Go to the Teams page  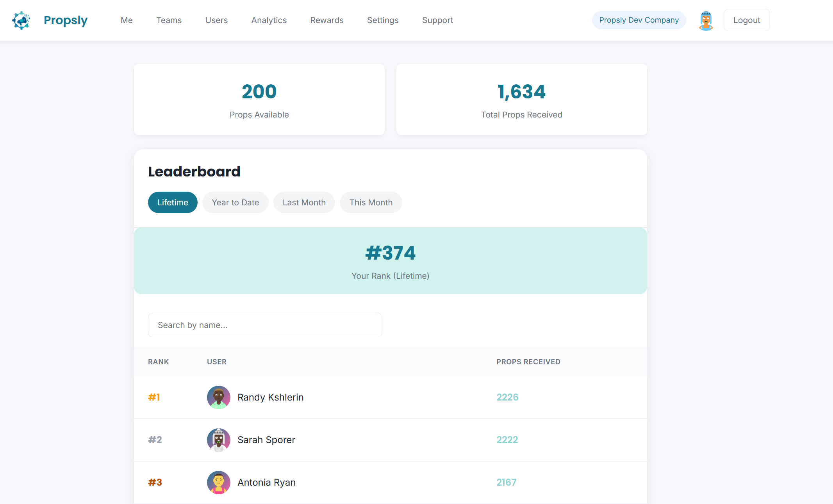point(169,20)
